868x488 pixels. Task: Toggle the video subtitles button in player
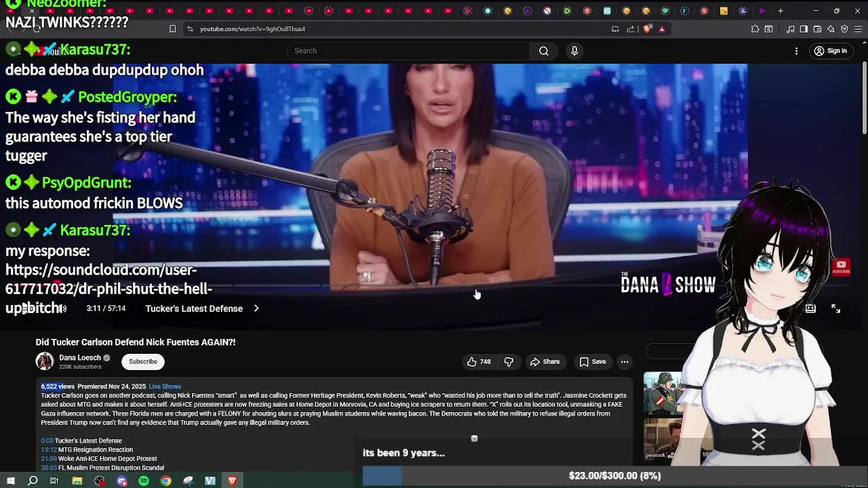click(x=810, y=308)
